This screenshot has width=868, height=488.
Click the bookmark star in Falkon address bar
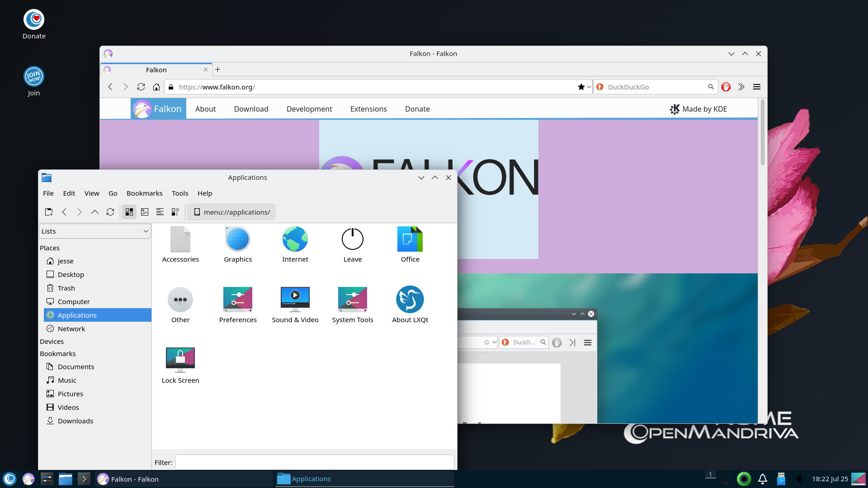[x=581, y=87]
